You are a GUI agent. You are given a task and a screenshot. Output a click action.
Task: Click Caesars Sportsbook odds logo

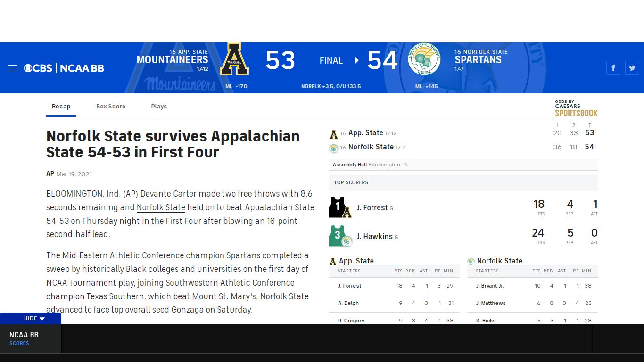point(576,108)
